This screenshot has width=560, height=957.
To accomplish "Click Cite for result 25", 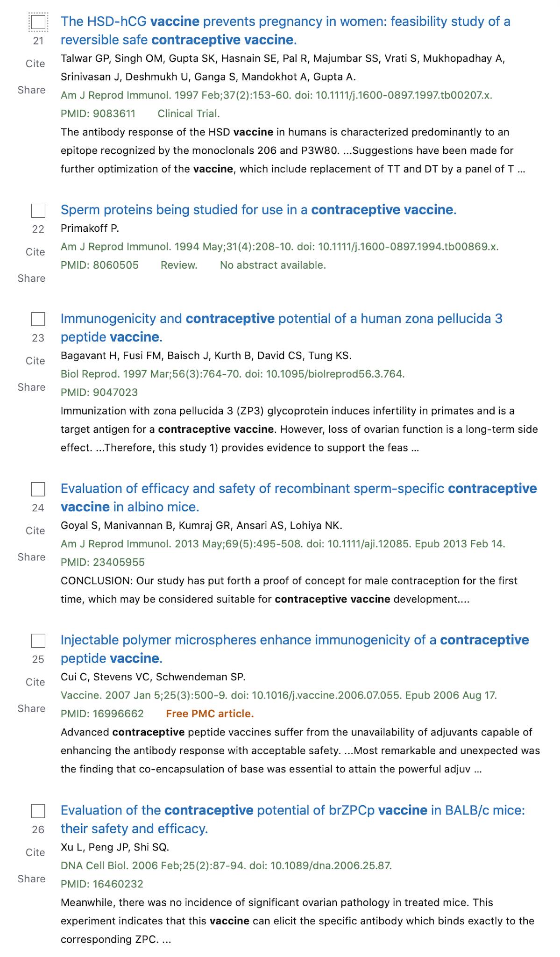I will 35,682.
